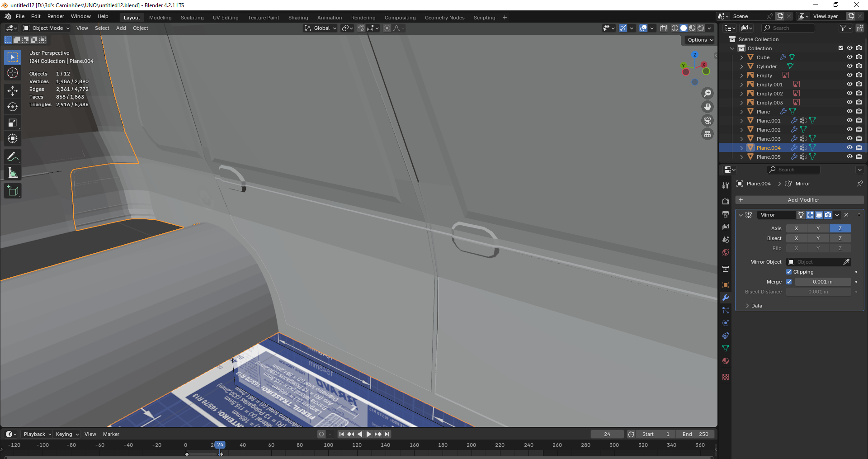Activate the Rotate tool
Image resolution: width=868 pixels, height=459 pixels.
tap(13, 107)
